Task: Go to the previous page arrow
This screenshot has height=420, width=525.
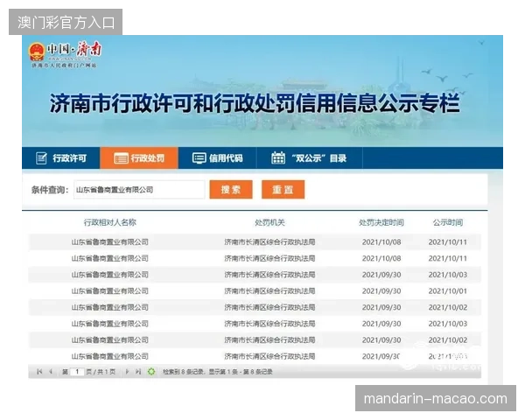Action: click(51, 371)
